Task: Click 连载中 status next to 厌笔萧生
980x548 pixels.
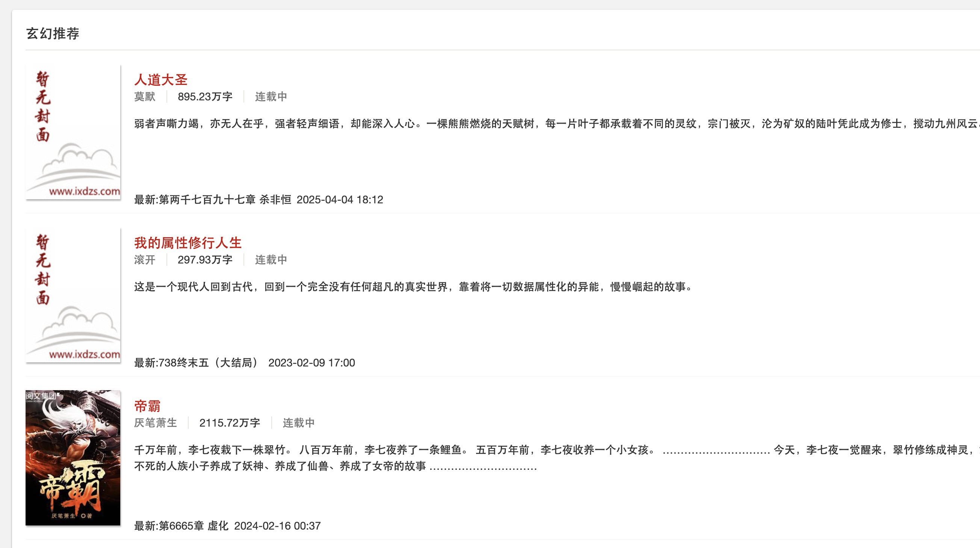Action: 299,423
